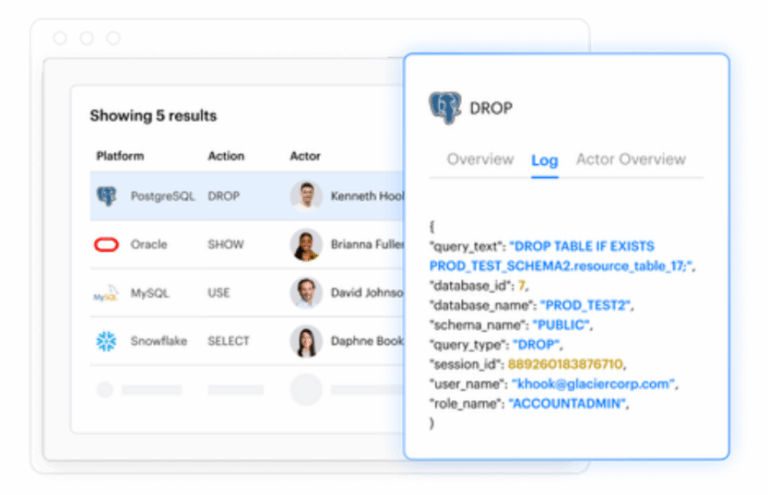Click the "PROD_TEST2" database name value
This screenshot has height=495, width=768.
pyautogui.click(x=586, y=305)
